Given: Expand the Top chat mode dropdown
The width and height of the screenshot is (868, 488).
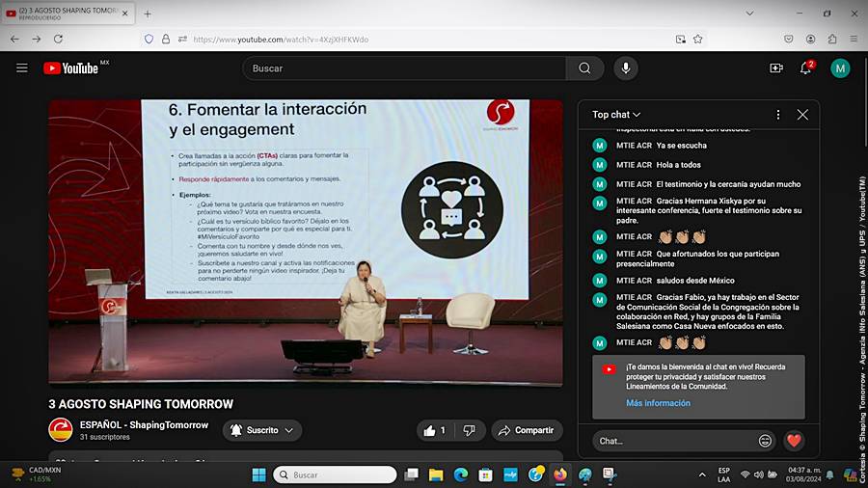Looking at the screenshot, I should 616,115.
